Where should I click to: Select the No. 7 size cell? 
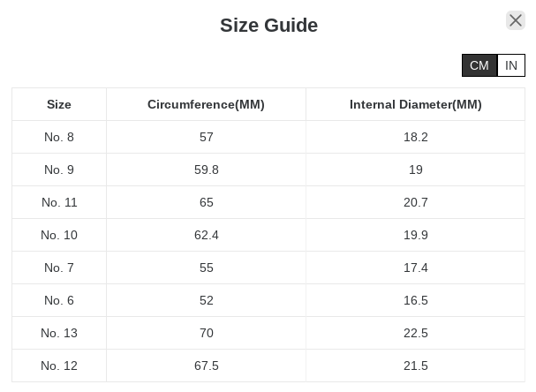coord(59,268)
